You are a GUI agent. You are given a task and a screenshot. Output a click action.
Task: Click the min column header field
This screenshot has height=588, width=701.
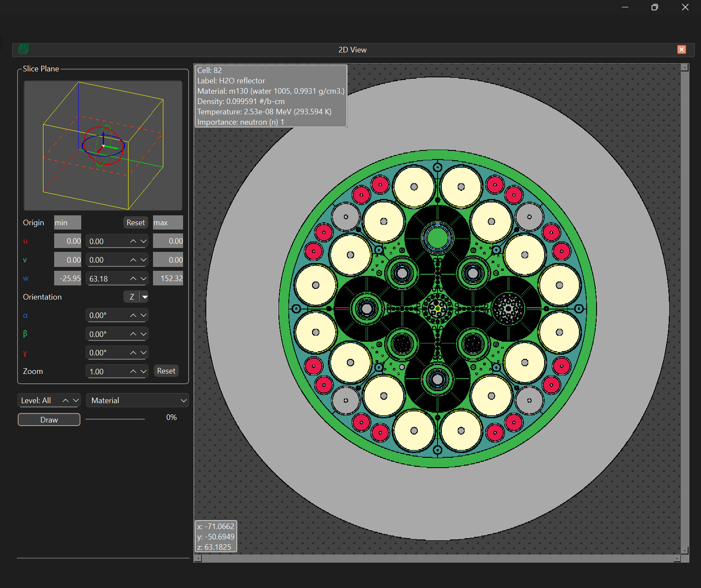[x=67, y=223]
